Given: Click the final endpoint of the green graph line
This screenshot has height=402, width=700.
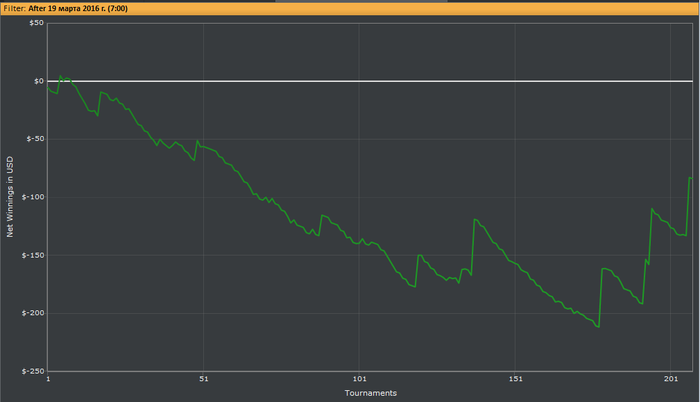Looking at the screenshot, I should [x=692, y=179].
